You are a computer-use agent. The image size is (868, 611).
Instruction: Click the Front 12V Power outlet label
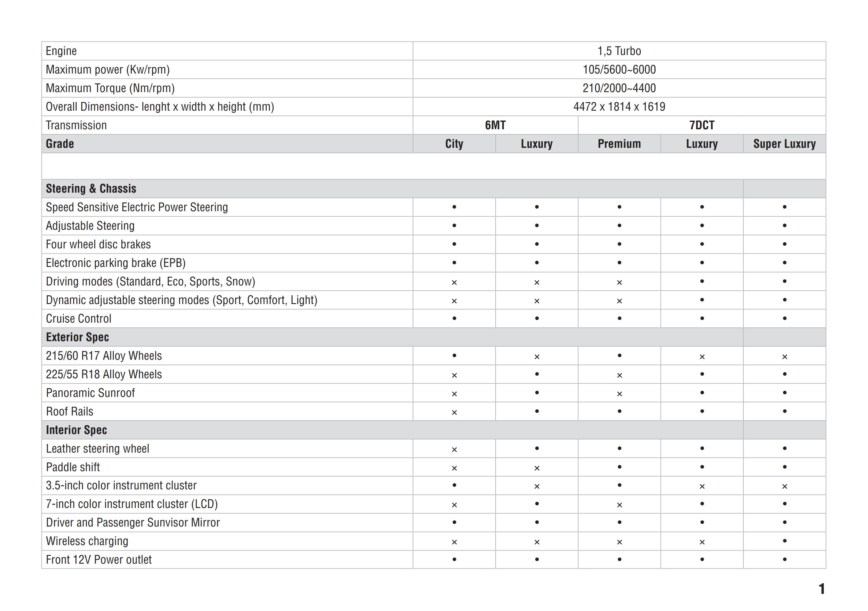pos(99,560)
